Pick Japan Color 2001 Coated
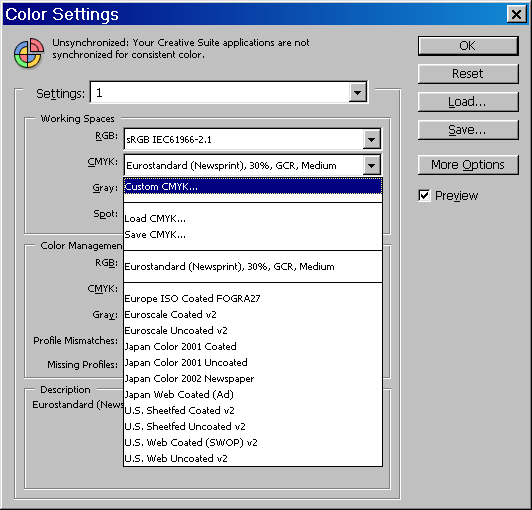 [x=253, y=346]
